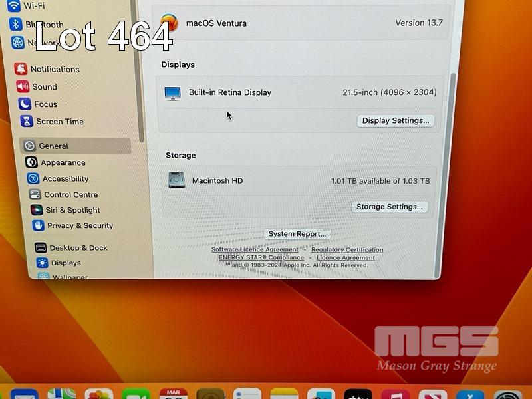Image resolution: width=532 pixels, height=399 pixels.
Task: Select Sound in the sidebar
Action: pyautogui.click(x=44, y=87)
